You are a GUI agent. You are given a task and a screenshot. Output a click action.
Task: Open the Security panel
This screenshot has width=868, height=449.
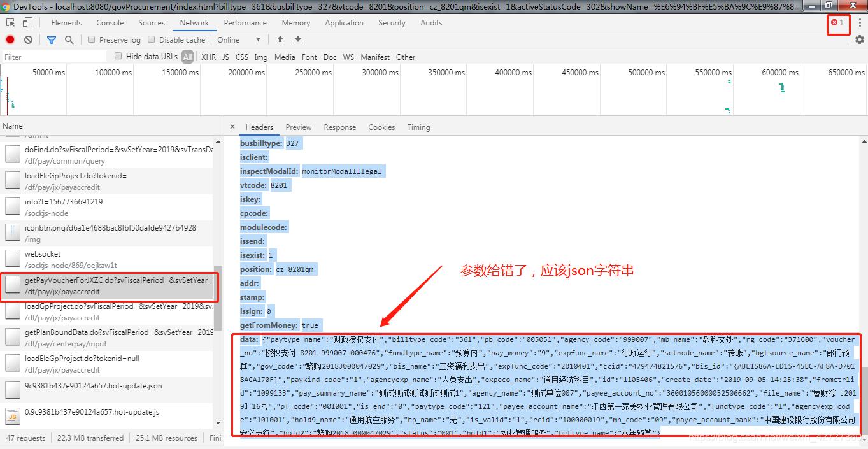click(x=392, y=23)
